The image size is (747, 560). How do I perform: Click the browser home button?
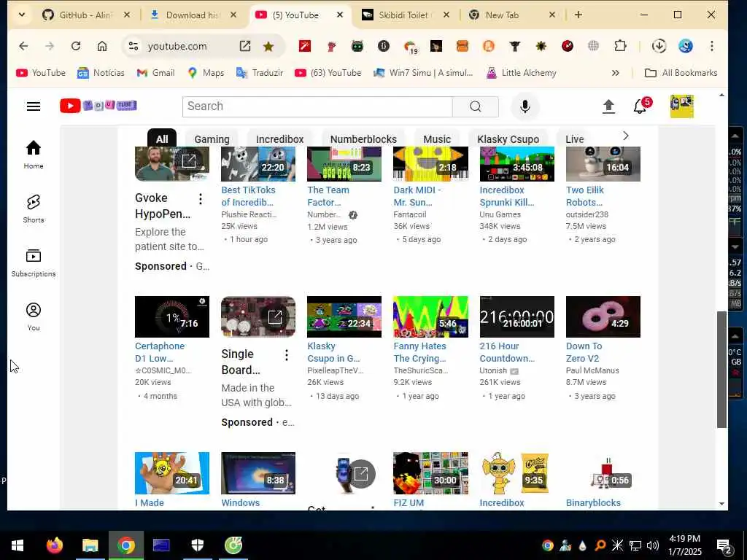(102, 46)
